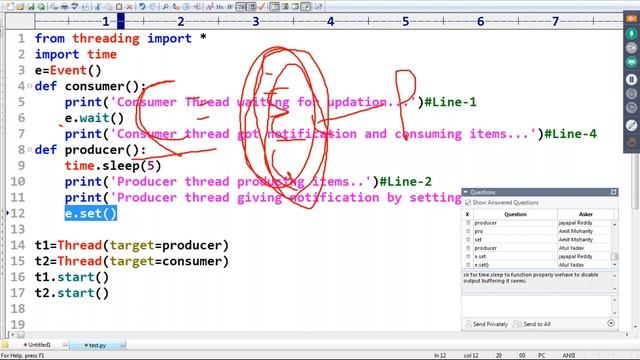This screenshot has height=360, width=640.
Task: Click the Question column header
Action: tap(515, 214)
